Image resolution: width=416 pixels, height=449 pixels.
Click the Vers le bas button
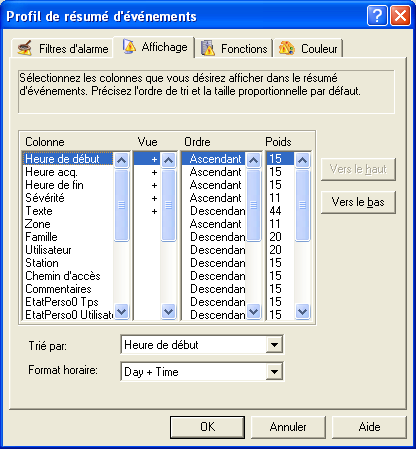358,202
